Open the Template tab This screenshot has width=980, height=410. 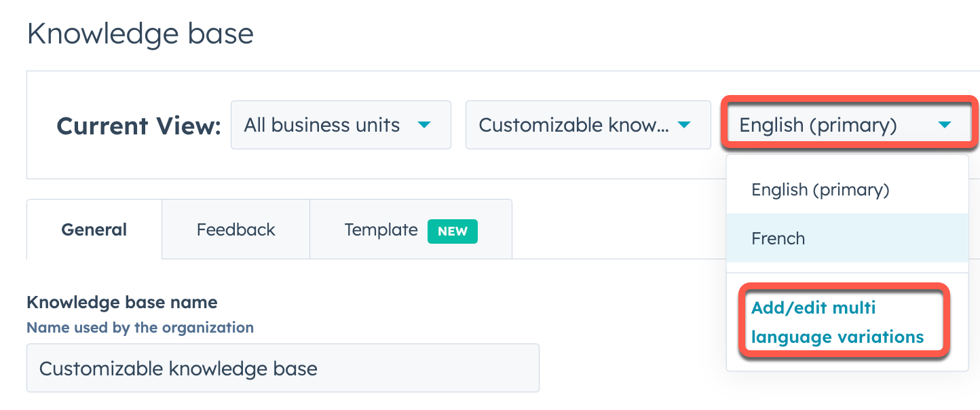(381, 229)
